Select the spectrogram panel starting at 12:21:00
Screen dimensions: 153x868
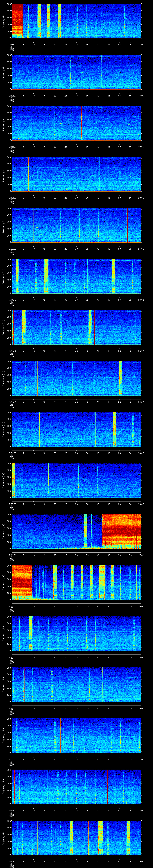(x=77, y=276)
